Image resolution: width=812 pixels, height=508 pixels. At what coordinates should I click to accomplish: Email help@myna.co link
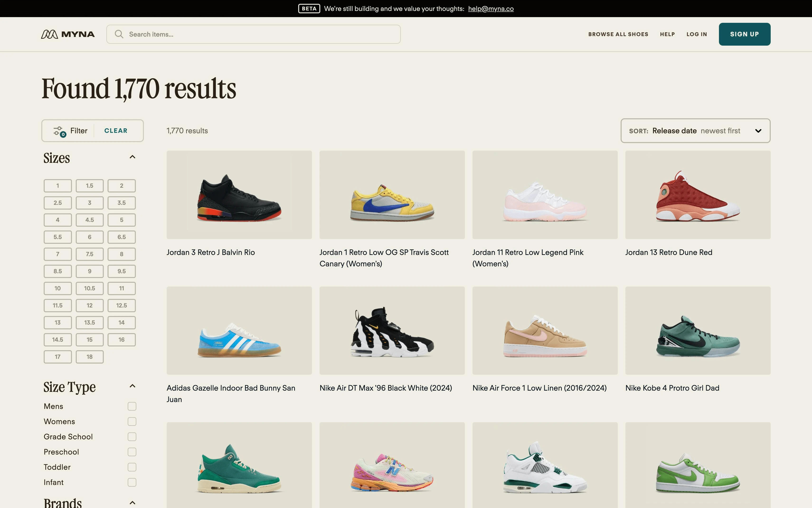point(491,9)
